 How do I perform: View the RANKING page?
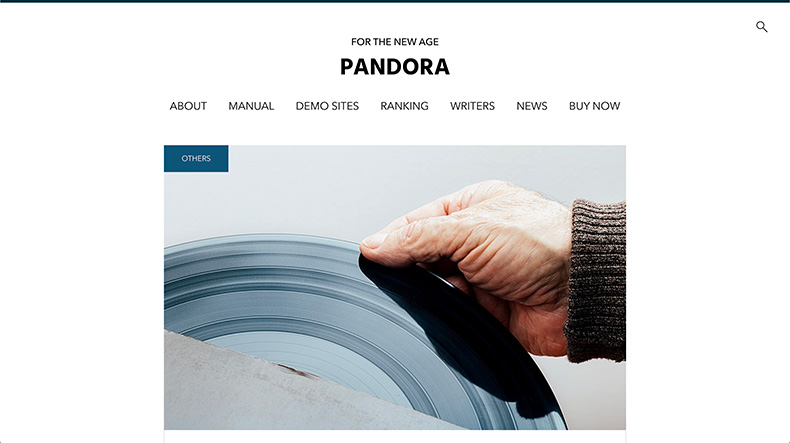pos(404,106)
